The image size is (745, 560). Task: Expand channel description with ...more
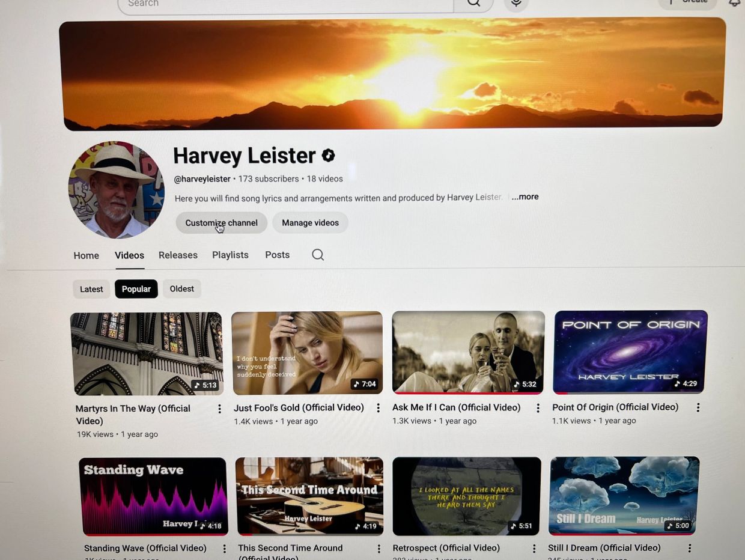click(525, 196)
